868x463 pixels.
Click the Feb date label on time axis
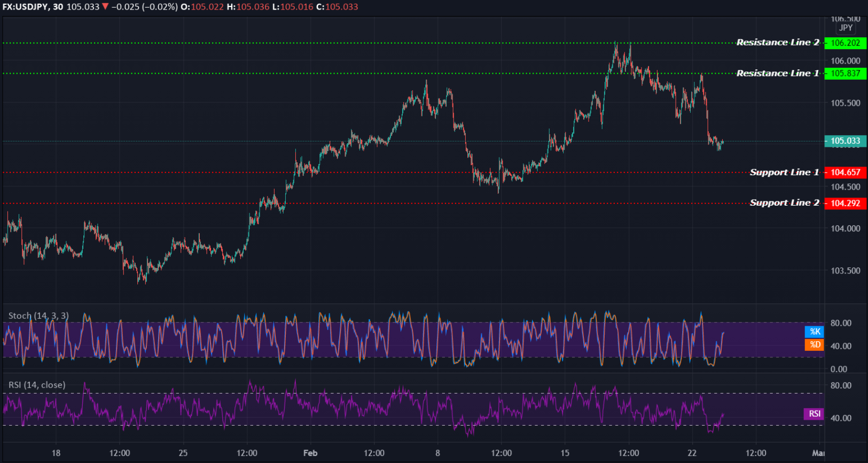pyautogui.click(x=310, y=453)
